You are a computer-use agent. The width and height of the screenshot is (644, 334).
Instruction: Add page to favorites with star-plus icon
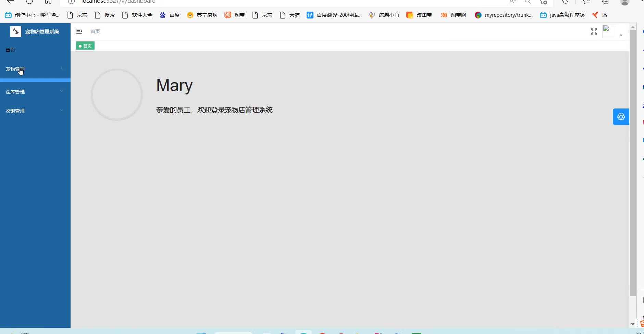[544, 2]
